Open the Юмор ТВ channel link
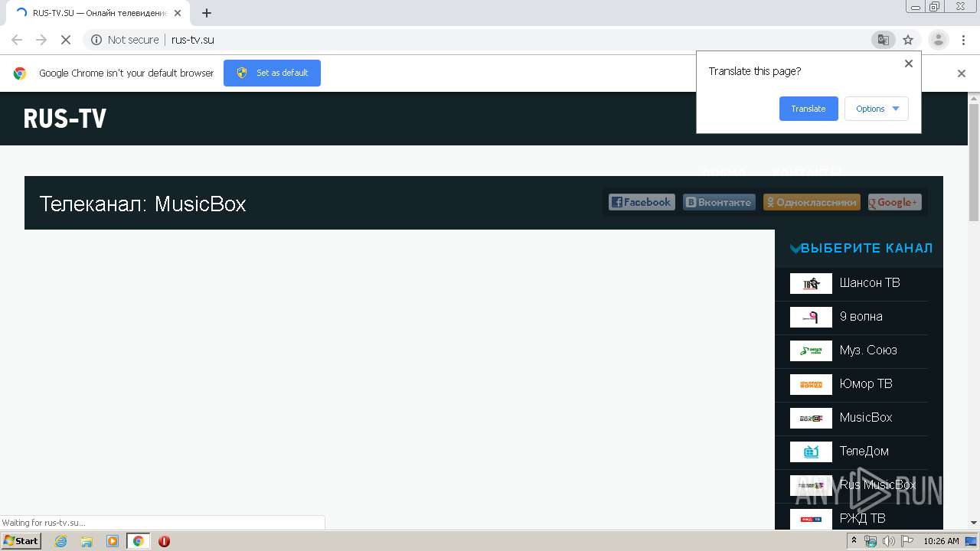Image resolution: width=980 pixels, height=551 pixels. 866,383
